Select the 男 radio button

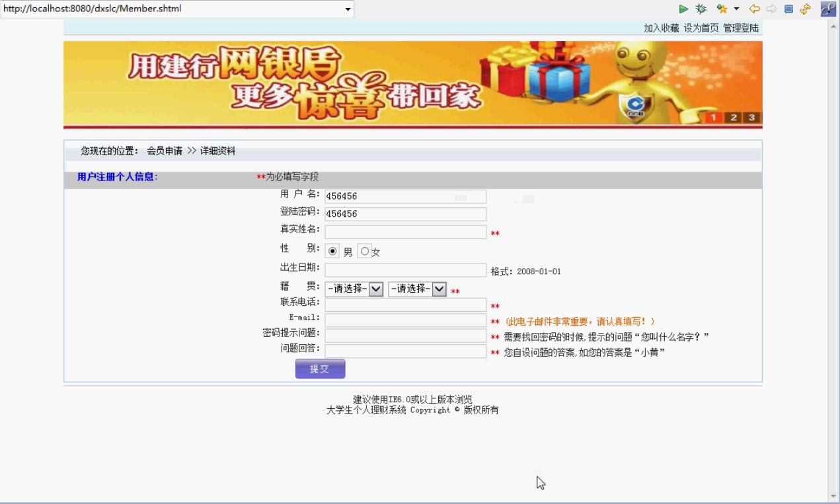(x=333, y=251)
